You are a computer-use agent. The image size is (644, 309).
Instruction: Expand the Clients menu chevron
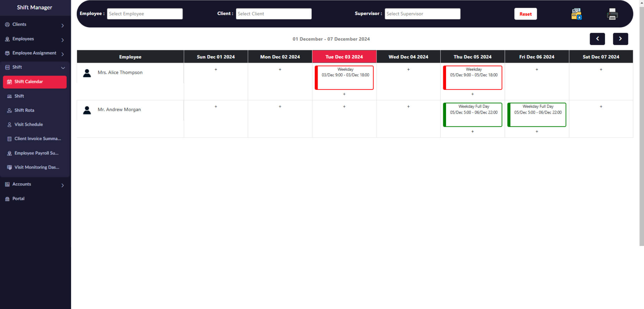pos(63,26)
